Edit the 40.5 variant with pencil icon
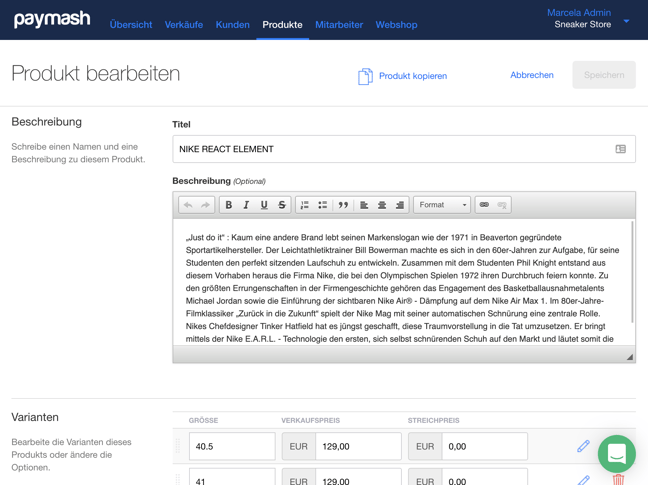The height and width of the screenshot is (485, 648). pyautogui.click(x=583, y=446)
